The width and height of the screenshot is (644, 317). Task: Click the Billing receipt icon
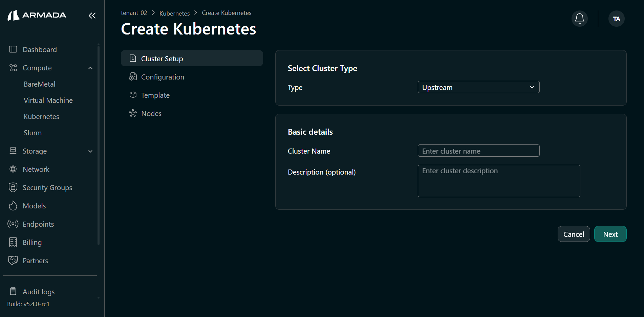pyautogui.click(x=13, y=242)
